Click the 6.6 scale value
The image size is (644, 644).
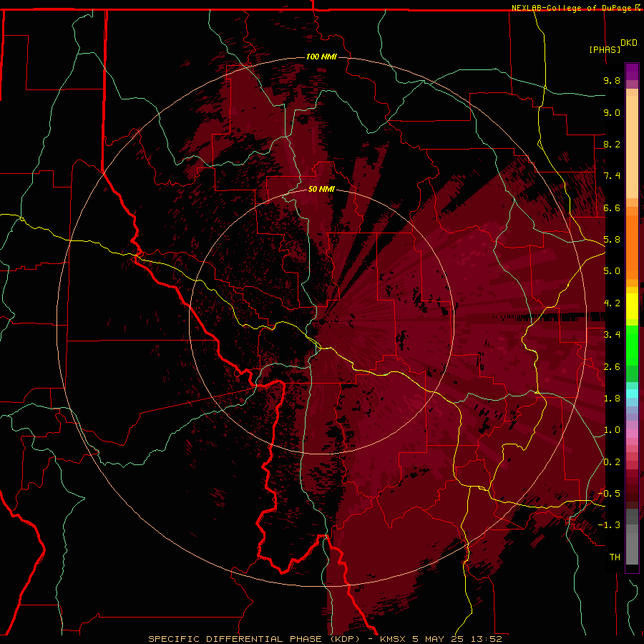(612, 208)
